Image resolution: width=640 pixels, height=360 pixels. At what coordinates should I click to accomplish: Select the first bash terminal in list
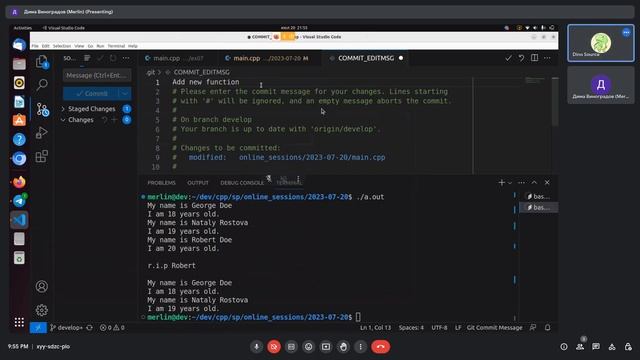click(x=539, y=196)
